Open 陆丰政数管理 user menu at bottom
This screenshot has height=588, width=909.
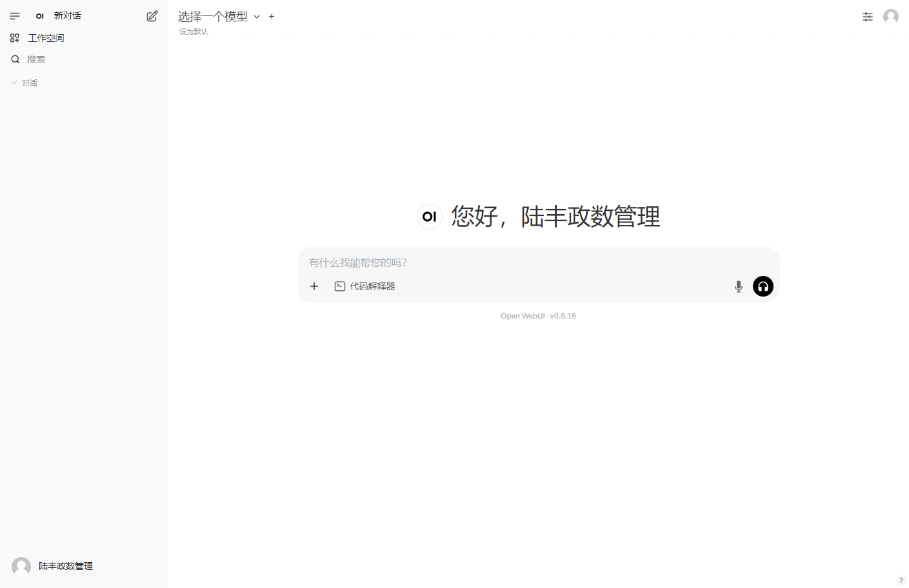[65, 566]
